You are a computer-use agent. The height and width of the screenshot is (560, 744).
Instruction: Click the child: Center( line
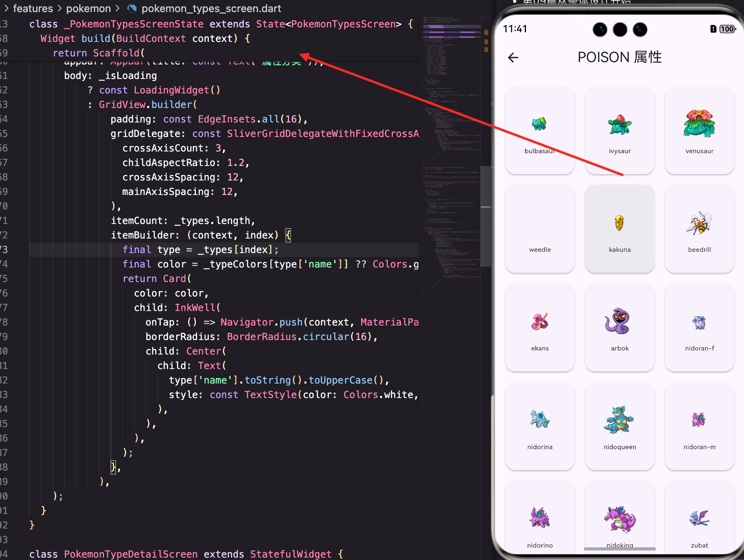pyautogui.click(x=186, y=351)
